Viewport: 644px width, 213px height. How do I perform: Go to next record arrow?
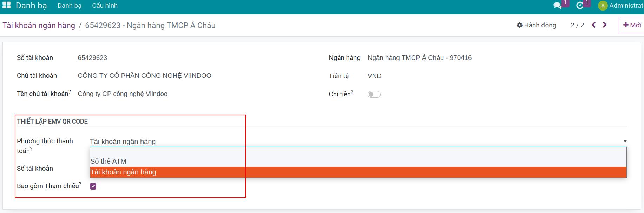[x=605, y=25]
